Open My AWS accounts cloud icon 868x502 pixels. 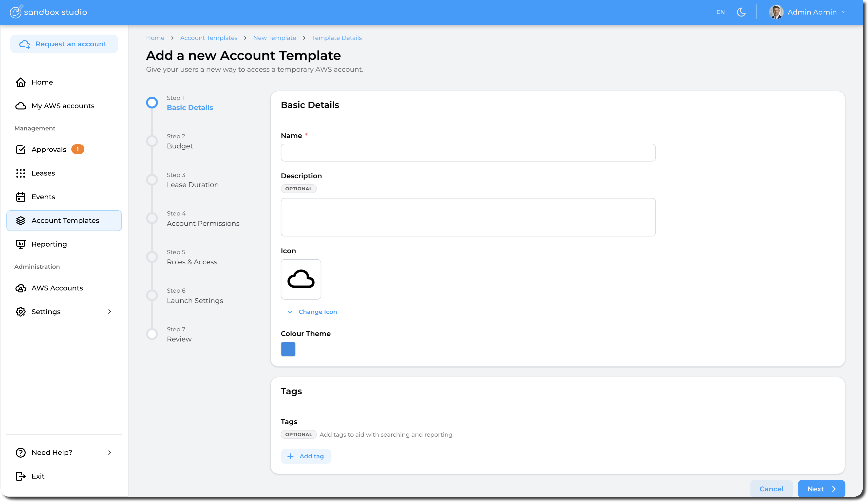pos(21,106)
